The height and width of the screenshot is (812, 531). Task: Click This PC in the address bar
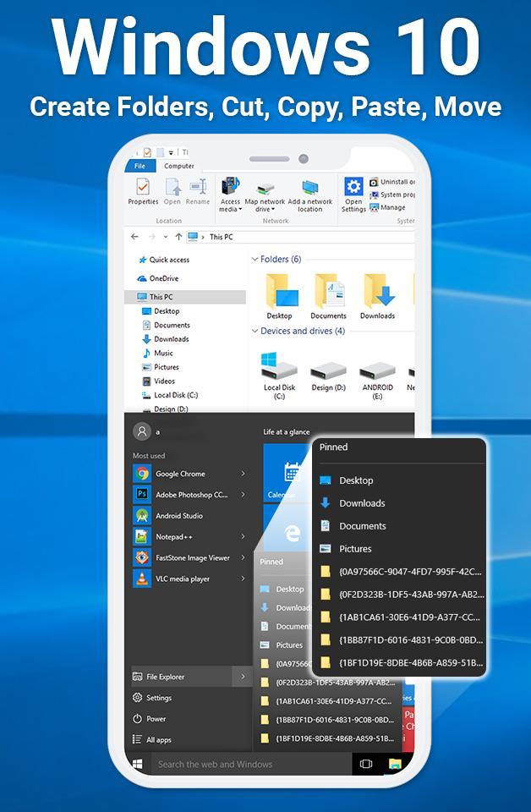click(x=221, y=237)
